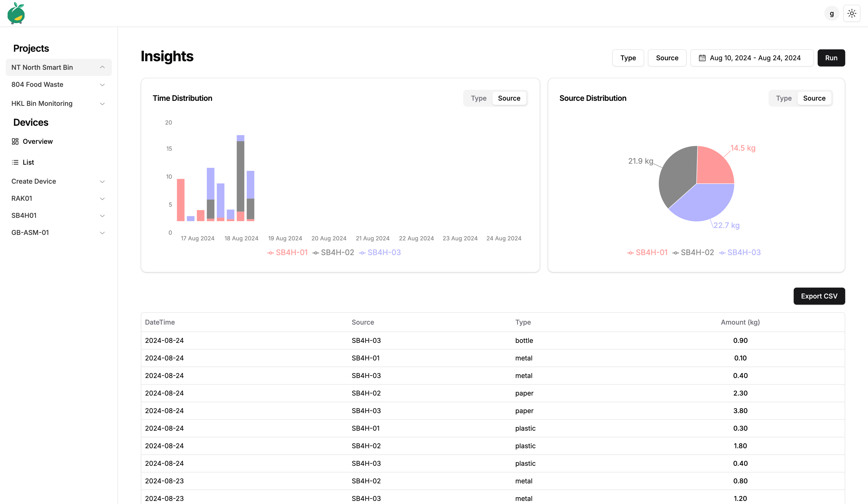Open the user avatar 'g' menu
This screenshot has height=504, width=868.
831,14
